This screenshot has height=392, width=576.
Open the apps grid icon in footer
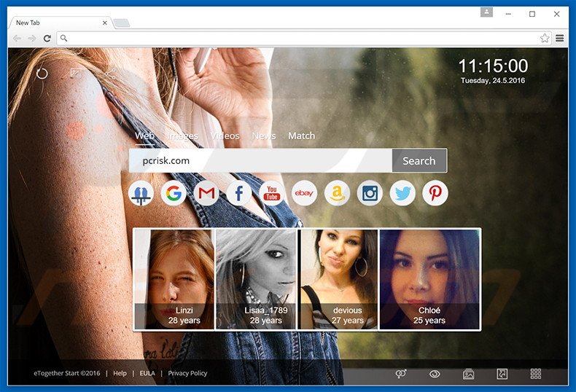(x=536, y=374)
